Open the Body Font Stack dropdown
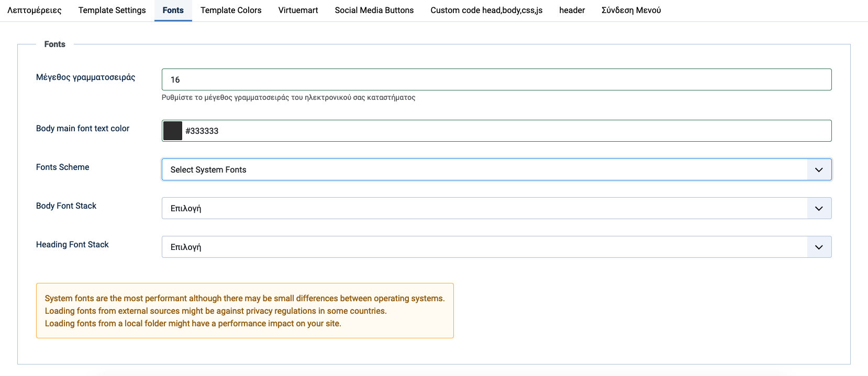The image size is (868, 376). [x=496, y=208]
